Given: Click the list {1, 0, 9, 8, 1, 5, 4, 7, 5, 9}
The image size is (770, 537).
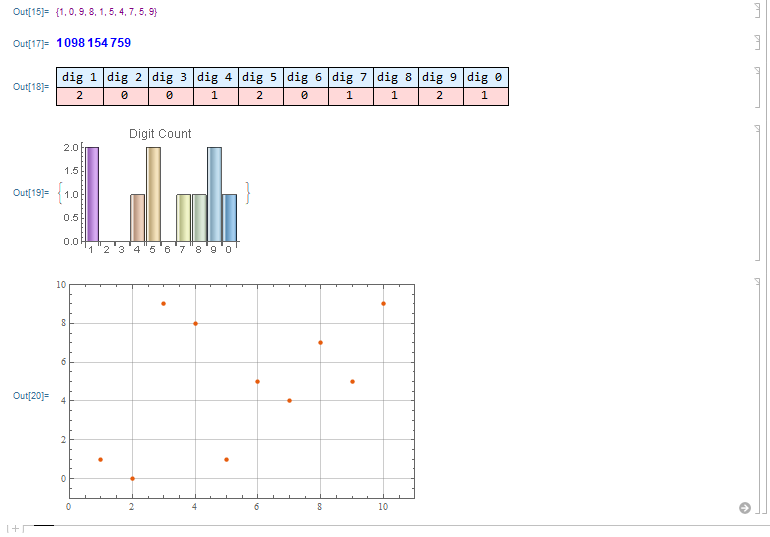Looking at the screenshot, I should pyautogui.click(x=106, y=12).
